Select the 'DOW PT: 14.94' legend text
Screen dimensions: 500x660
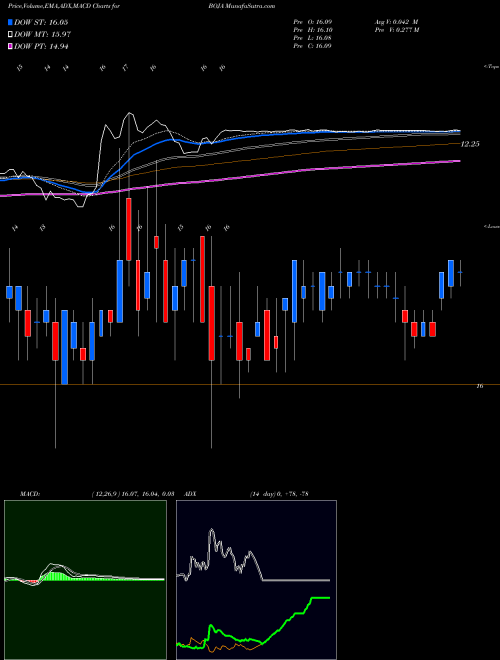tap(41, 47)
